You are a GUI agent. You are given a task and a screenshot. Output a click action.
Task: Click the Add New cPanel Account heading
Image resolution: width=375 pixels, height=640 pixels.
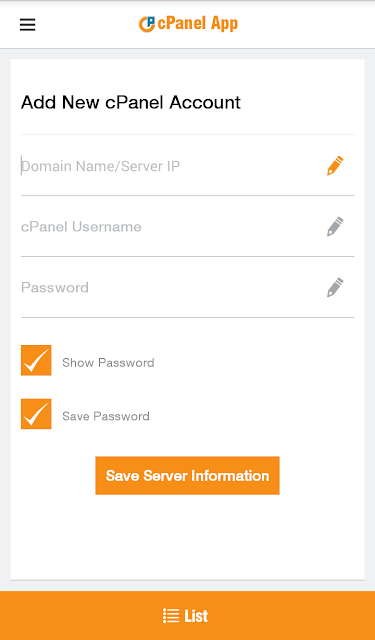(x=131, y=102)
